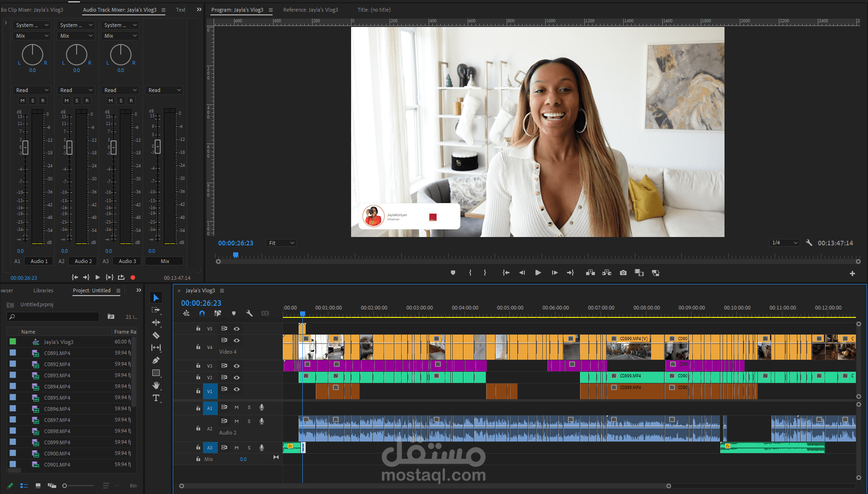Select the Track Select Forward tool

pos(156,310)
